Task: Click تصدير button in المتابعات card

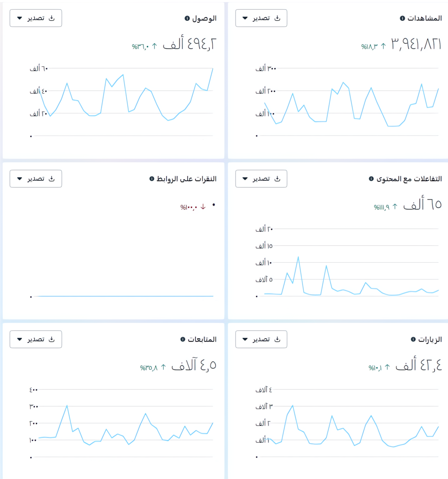Action: point(36,339)
